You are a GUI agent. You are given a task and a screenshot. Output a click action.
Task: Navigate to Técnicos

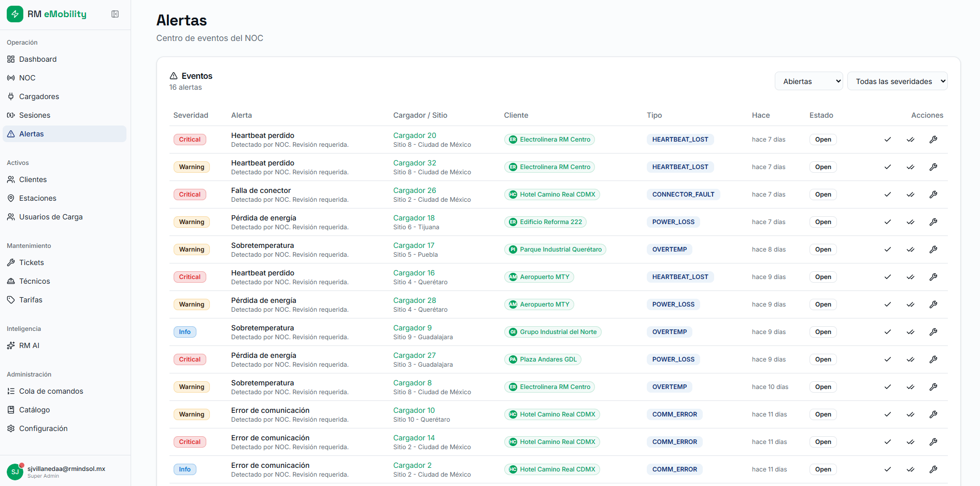(64, 281)
